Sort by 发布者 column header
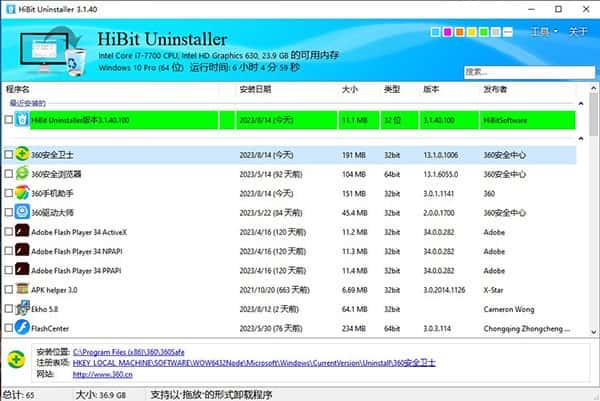 [495, 89]
